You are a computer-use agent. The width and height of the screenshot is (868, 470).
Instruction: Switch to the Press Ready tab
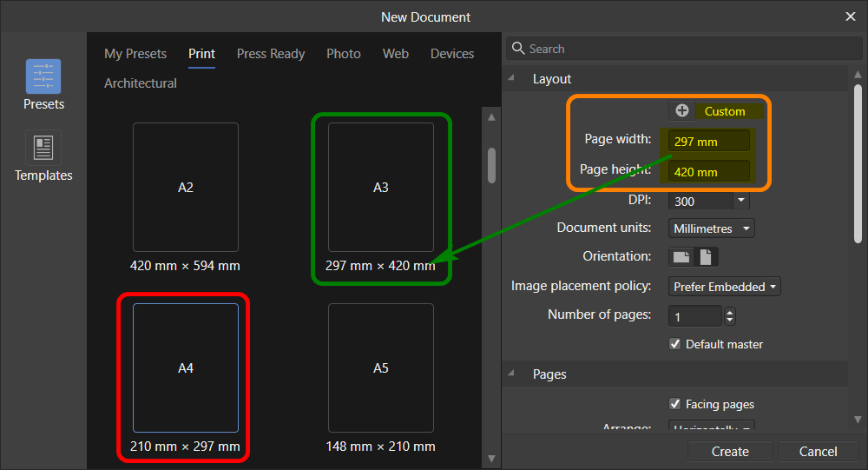(x=271, y=54)
